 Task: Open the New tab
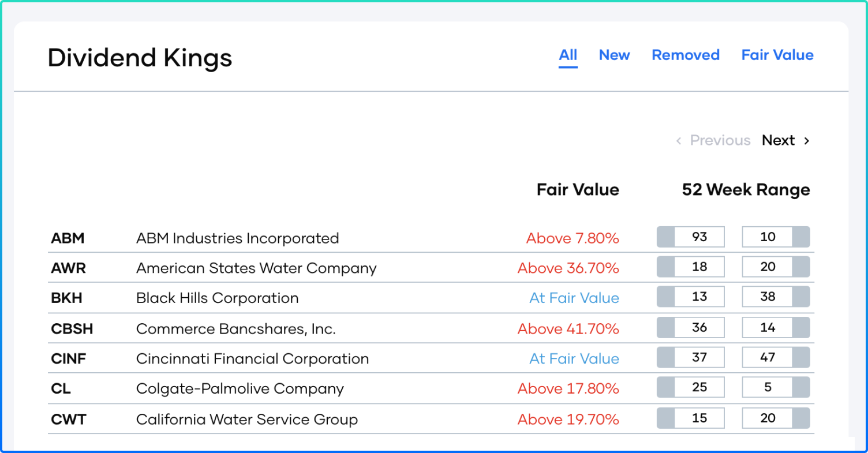point(614,55)
